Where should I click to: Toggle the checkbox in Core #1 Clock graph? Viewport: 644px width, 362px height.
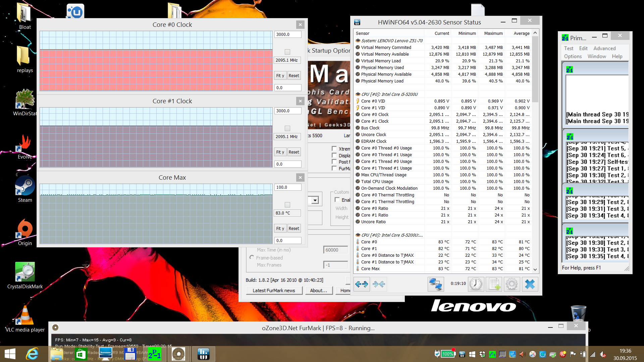(287, 128)
